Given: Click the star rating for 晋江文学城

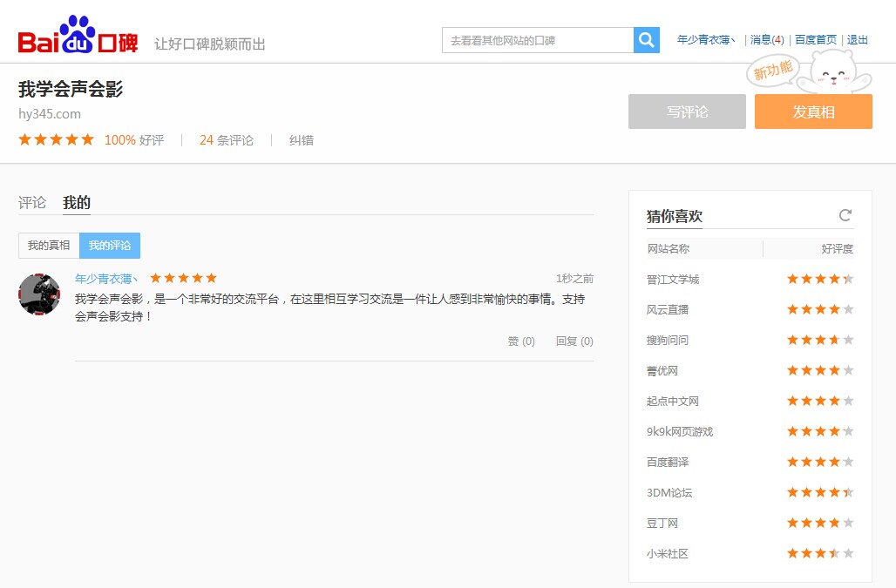Looking at the screenshot, I should point(819,279).
